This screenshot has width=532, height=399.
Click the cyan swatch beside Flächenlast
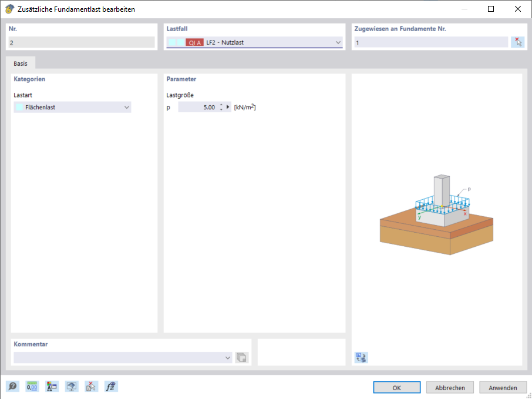(x=19, y=108)
